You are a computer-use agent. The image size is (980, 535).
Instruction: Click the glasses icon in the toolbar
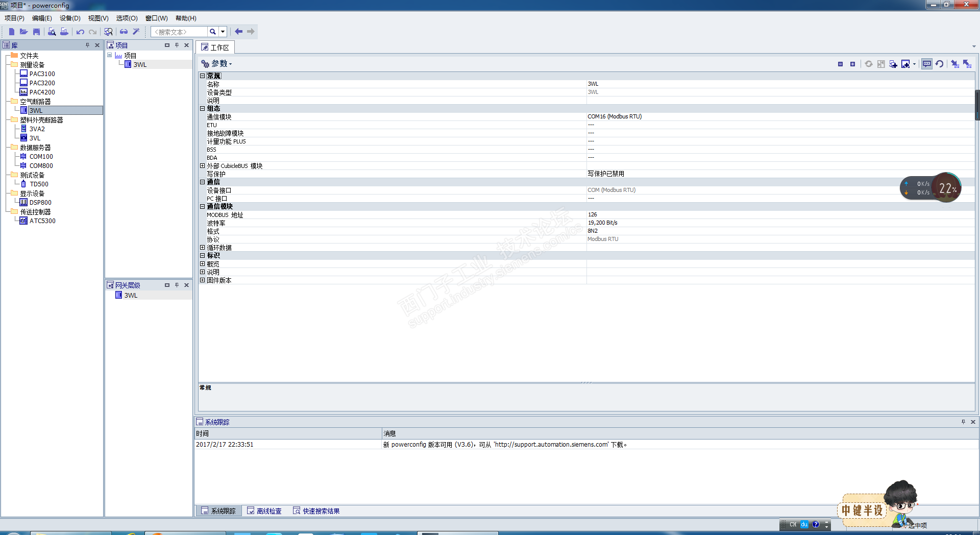[124, 32]
